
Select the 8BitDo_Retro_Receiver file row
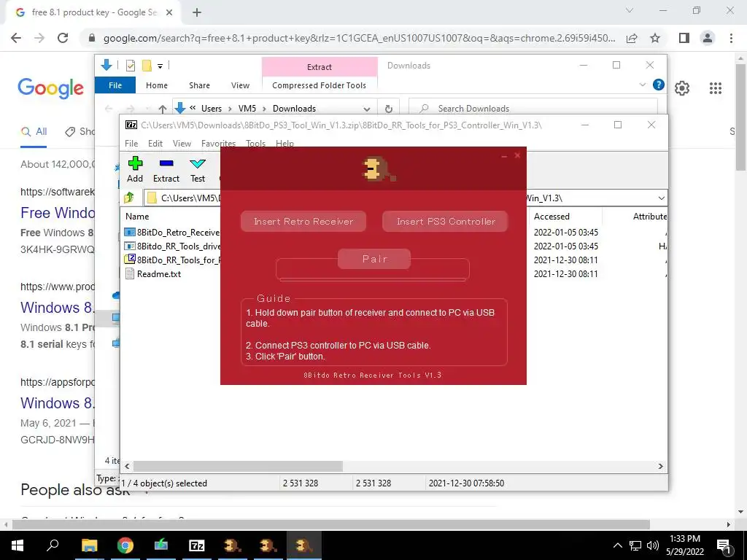click(172, 233)
